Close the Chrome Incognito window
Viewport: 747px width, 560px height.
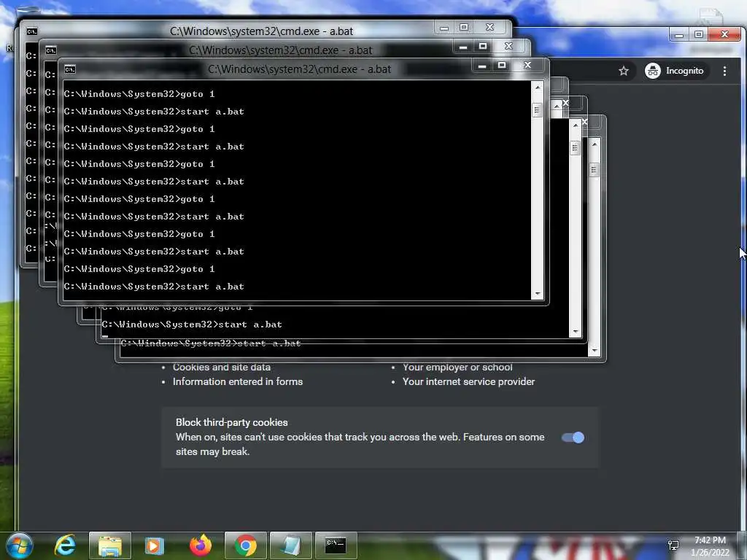[x=724, y=34]
